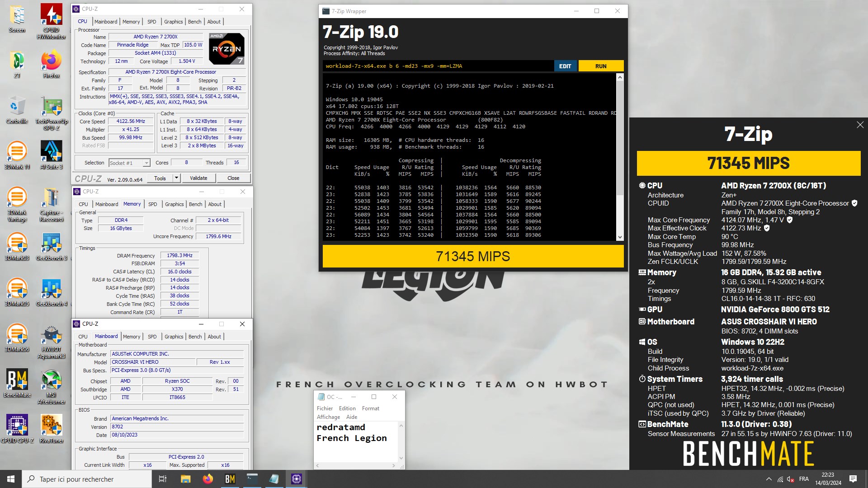This screenshot has width=868, height=488.
Task: Open the CPUID HWMonitor desktop icon
Action: 52,22
